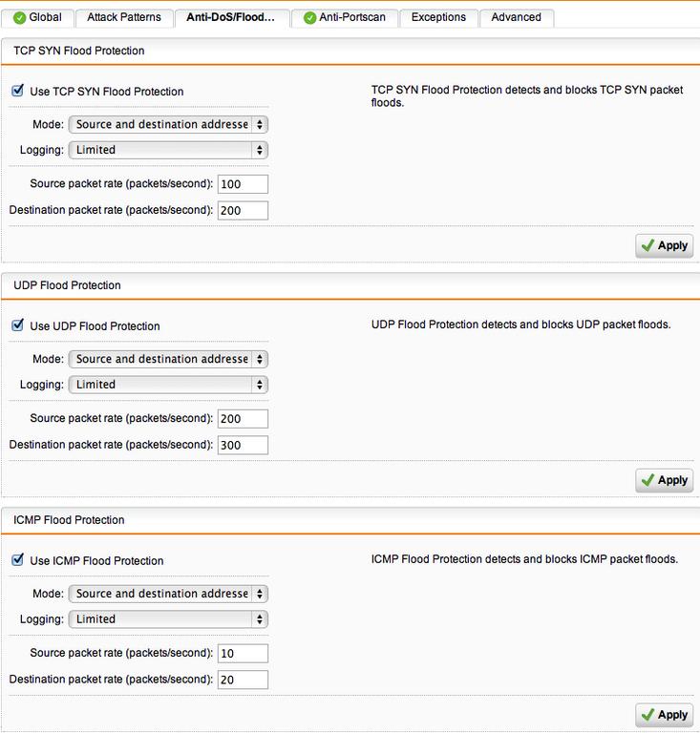700x733 pixels.
Task: Click UDP destination packet rate field showing 300
Action: (x=243, y=445)
